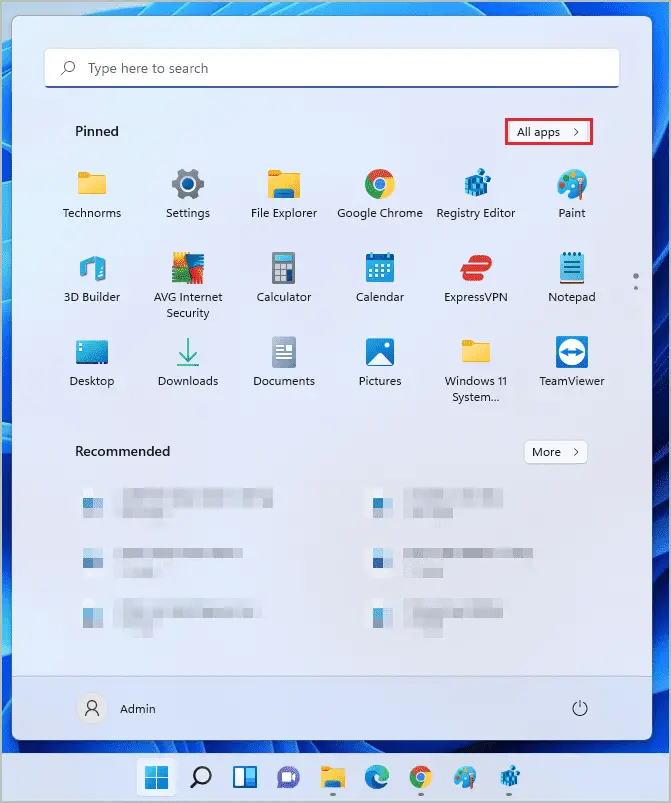The image size is (671, 803).
Task: Open the Documents pinned folder
Action: pos(284,362)
